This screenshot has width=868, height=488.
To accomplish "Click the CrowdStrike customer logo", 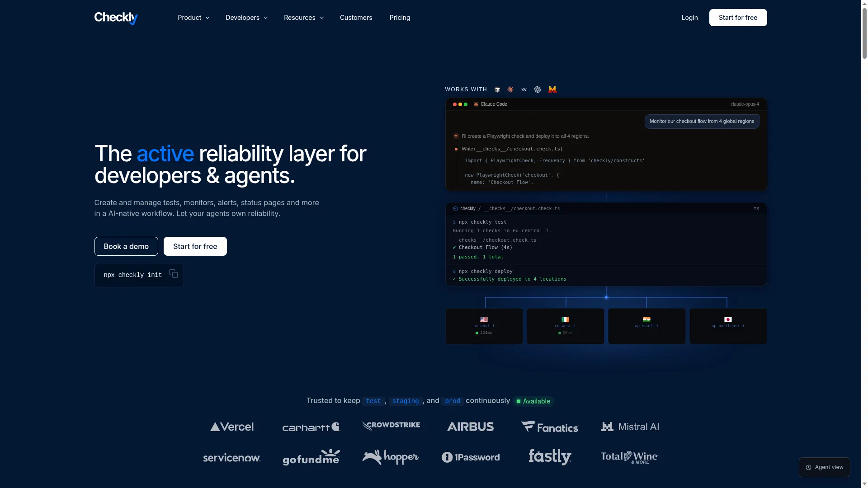I will 391,426.
